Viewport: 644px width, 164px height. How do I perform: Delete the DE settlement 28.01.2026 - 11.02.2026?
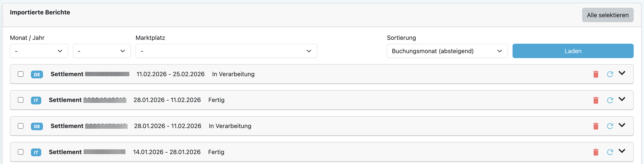(x=596, y=126)
